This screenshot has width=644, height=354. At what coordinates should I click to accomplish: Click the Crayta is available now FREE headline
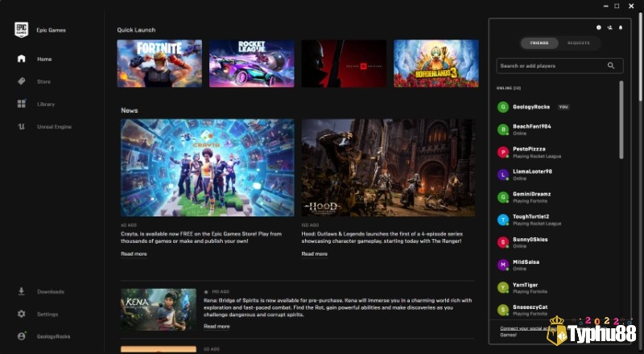201,237
